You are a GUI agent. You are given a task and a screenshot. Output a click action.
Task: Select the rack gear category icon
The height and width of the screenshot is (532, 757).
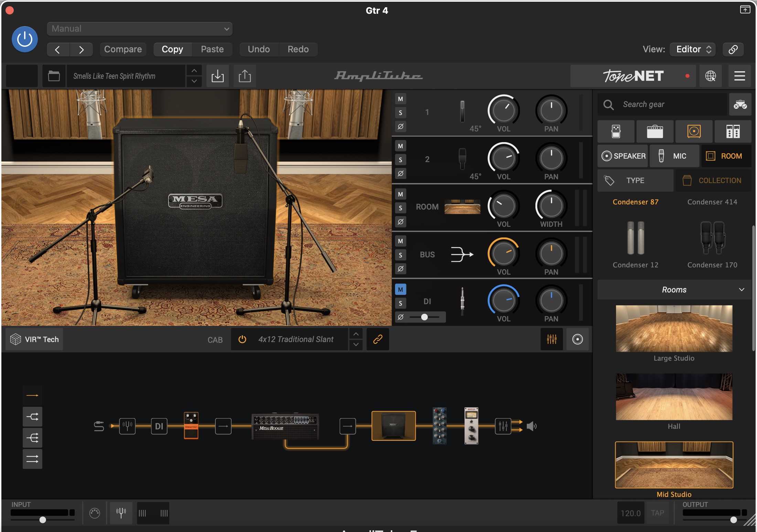click(733, 131)
